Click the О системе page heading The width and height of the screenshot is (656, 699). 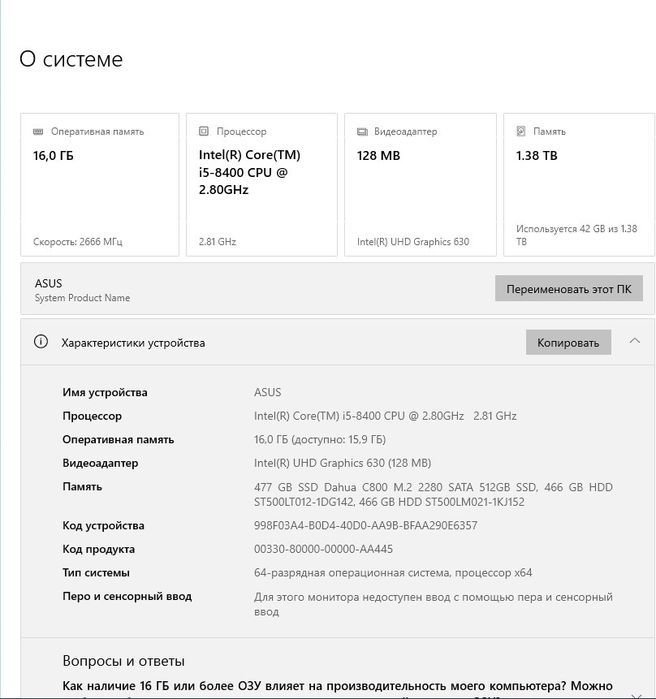tap(71, 59)
